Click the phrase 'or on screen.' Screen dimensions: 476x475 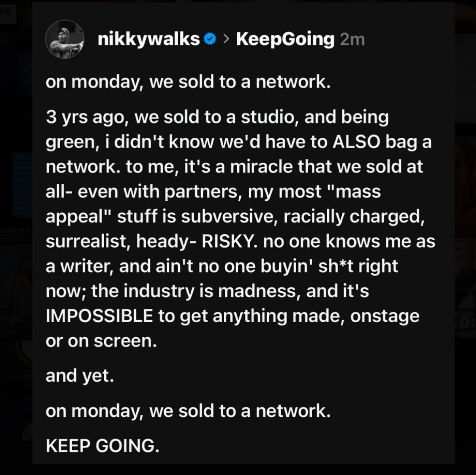[x=101, y=341]
